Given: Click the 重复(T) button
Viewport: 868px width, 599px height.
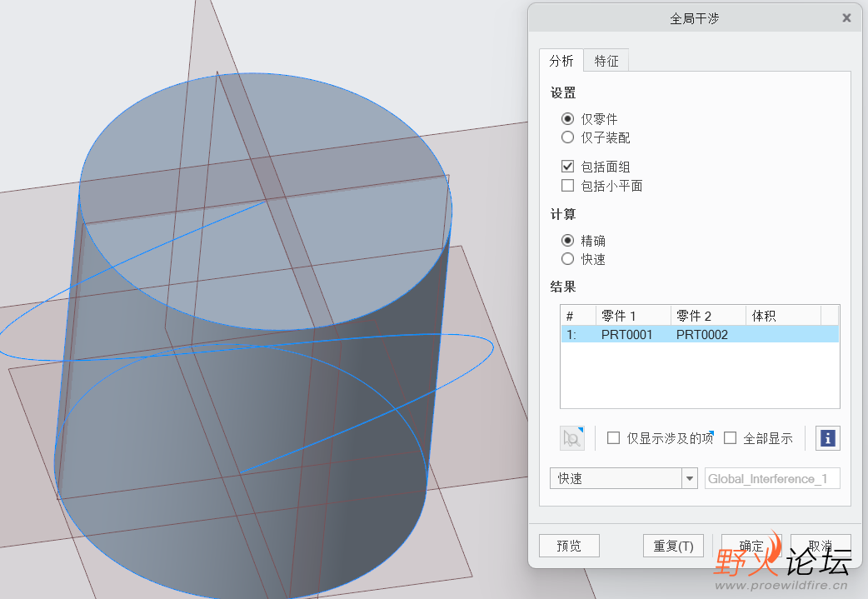Looking at the screenshot, I should coord(673,546).
